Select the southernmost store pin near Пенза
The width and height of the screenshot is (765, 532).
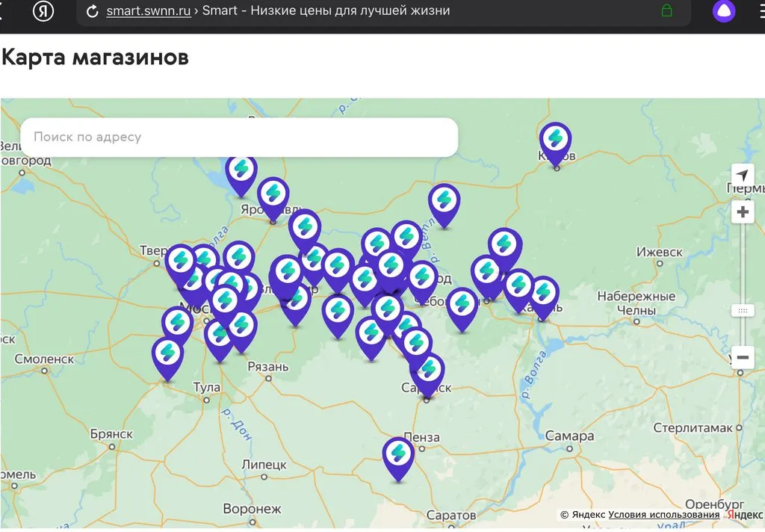(x=398, y=455)
